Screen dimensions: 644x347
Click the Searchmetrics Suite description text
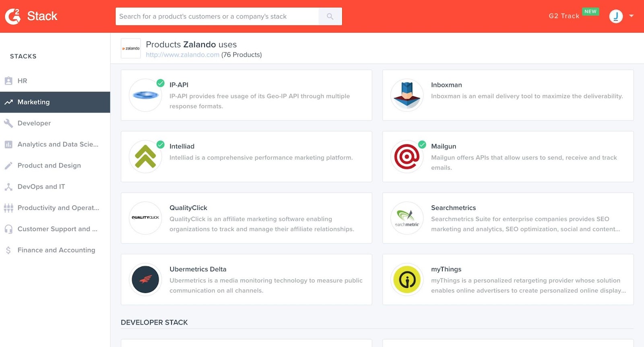pyautogui.click(x=526, y=224)
